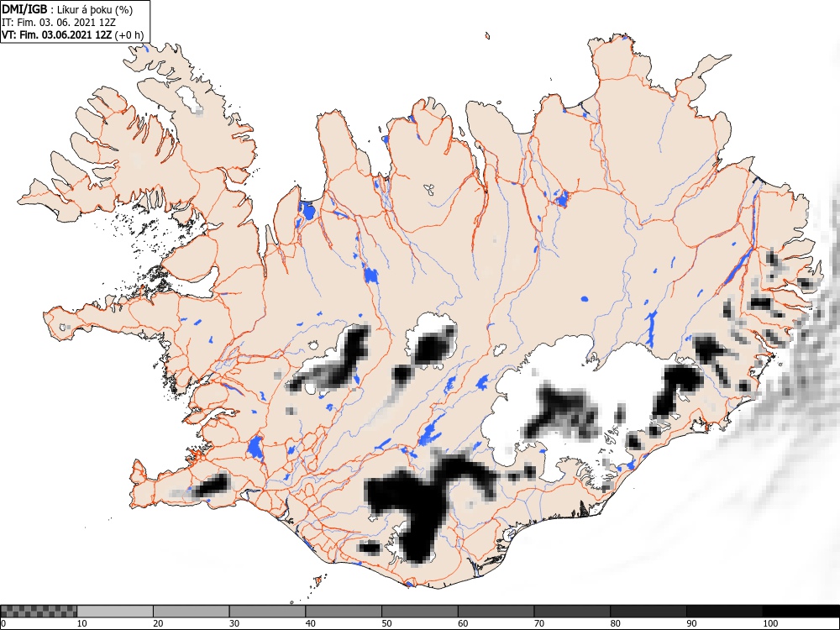Click the legend label '20'
Screen dimensions: 840x630
click(x=158, y=623)
